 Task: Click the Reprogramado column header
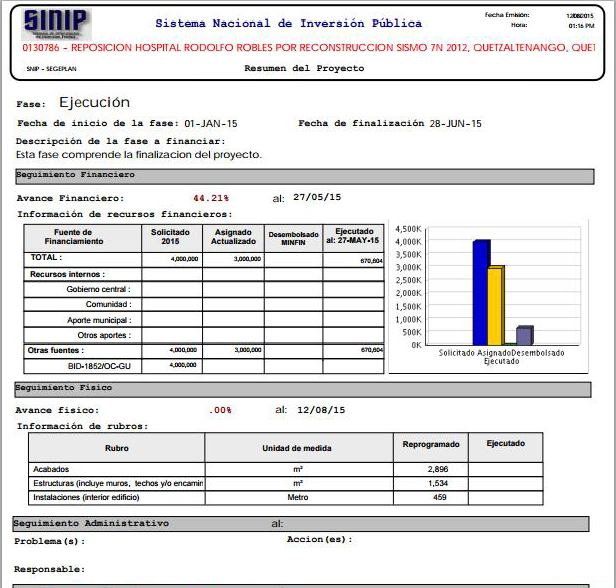[x=430, y=443]
